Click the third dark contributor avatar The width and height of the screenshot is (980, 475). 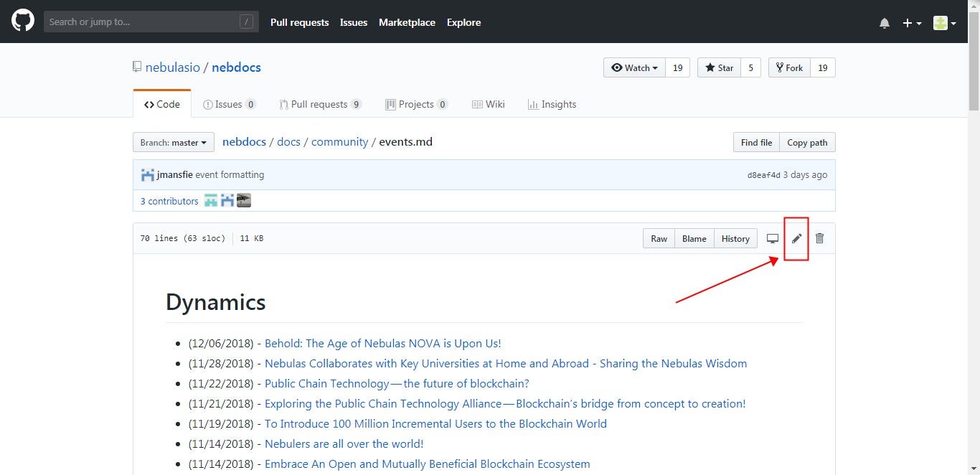click(244, 201)
